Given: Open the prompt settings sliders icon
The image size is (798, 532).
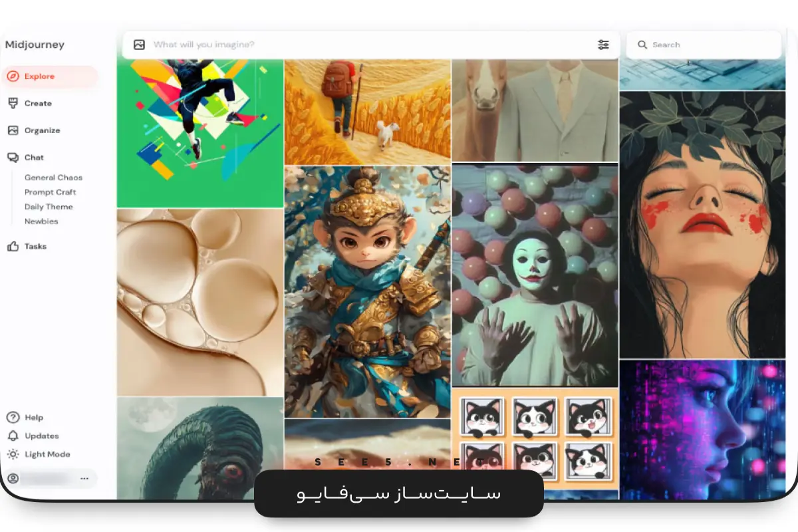Looking at the screenshot, I should pyautogui.click(x=603, y=45).
